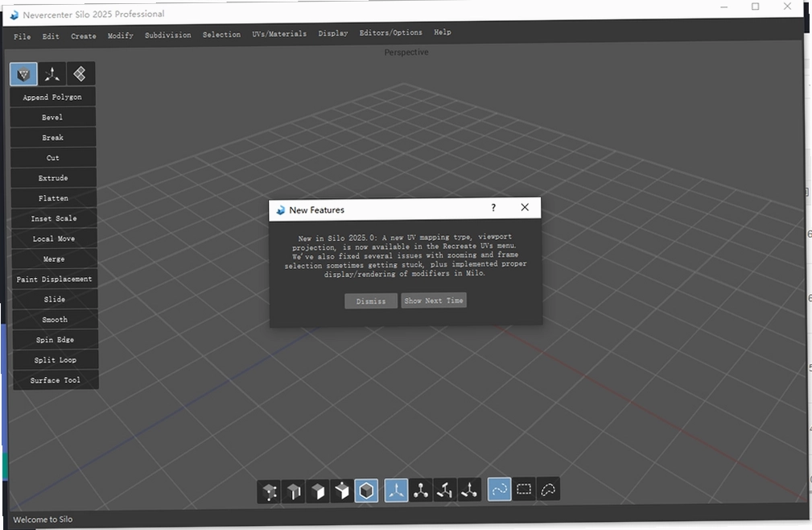Open the UVs/Materials menu
The height and width of the screenshot is (530, 812).
pos(279,34)
